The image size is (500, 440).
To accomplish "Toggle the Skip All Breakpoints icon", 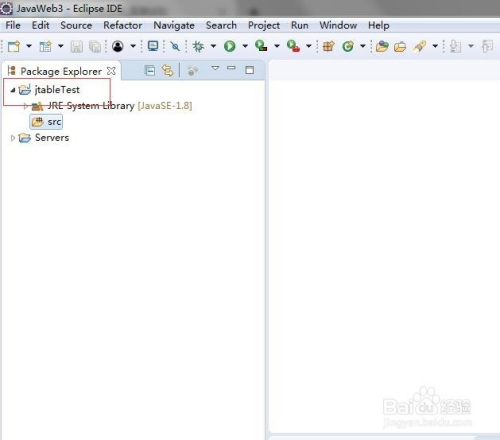I will coord(175,46).
